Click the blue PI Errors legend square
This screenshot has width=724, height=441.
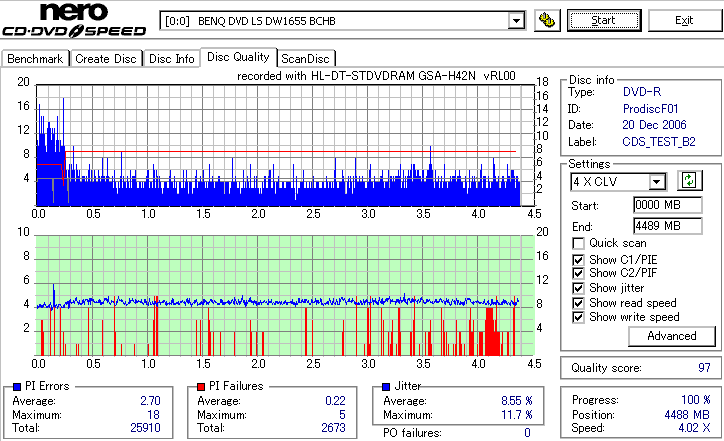pyautogui.click(x=17, y=387)
